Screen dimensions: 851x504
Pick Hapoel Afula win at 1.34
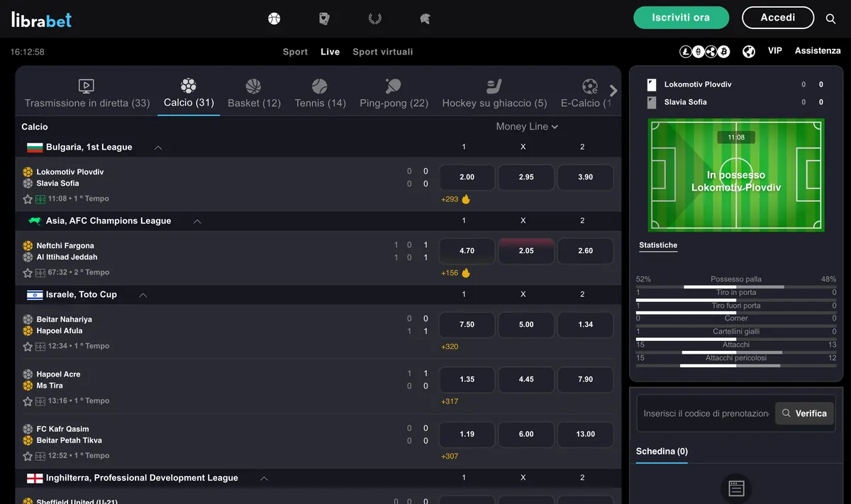click(586, 325)
